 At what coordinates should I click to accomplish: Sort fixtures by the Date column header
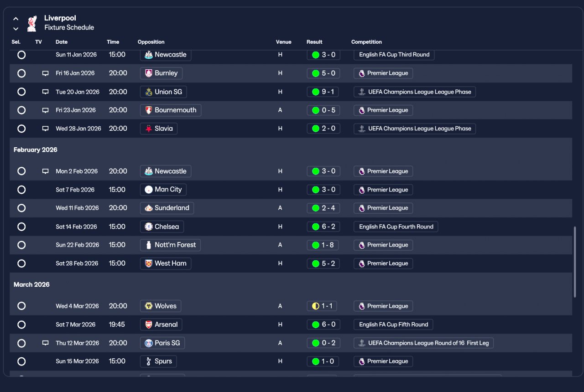click(62, 42)
